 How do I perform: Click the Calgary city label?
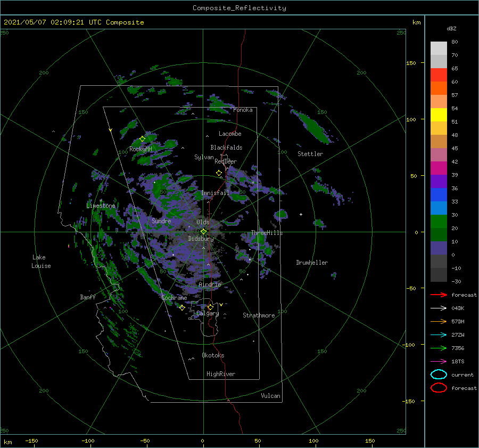click(208, 313)
